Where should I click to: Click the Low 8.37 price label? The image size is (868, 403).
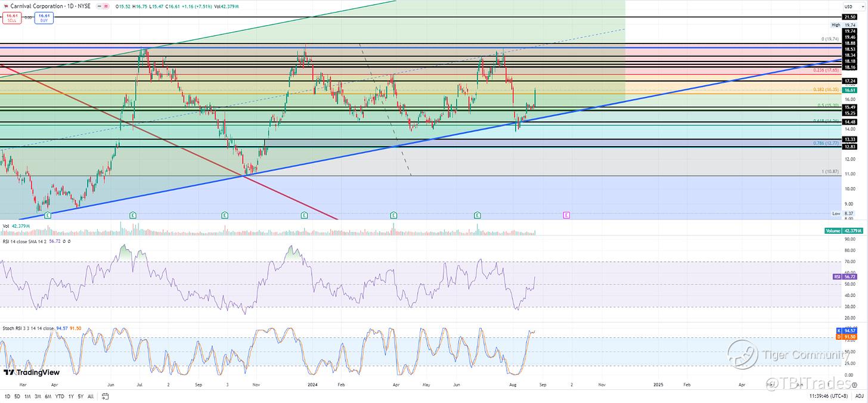tap(844, 213)
